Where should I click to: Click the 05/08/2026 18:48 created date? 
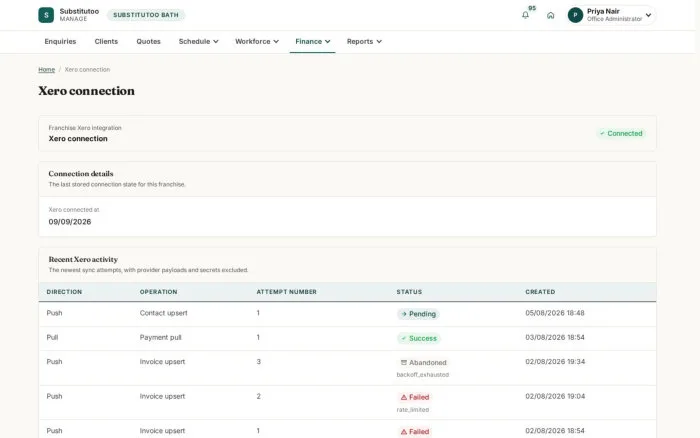pyautogui.click(x=554, y=313)
